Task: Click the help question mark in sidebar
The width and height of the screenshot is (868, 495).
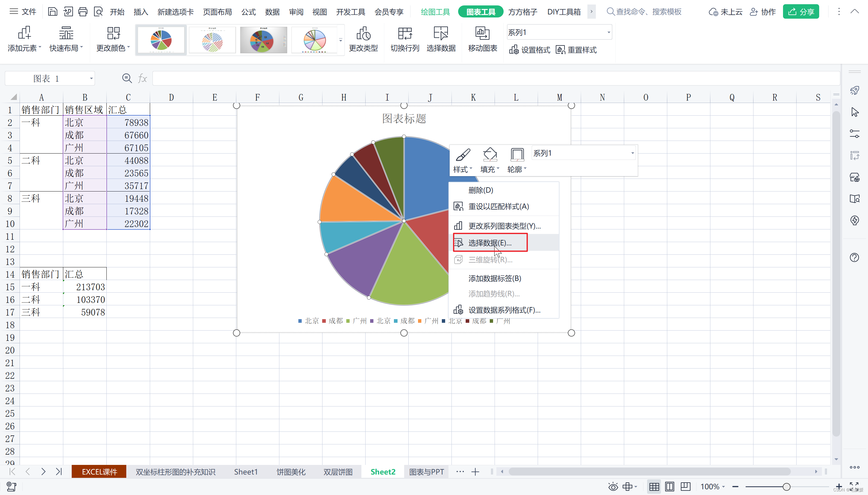Action: [x=854, y=257]
